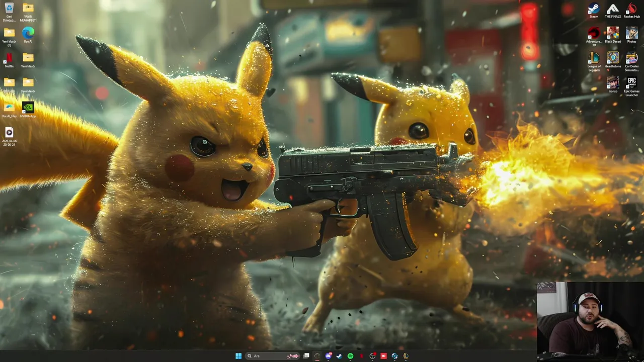Open the Fawkes Hub shortcut
This screenshot has height=362, width=644.
632,11
